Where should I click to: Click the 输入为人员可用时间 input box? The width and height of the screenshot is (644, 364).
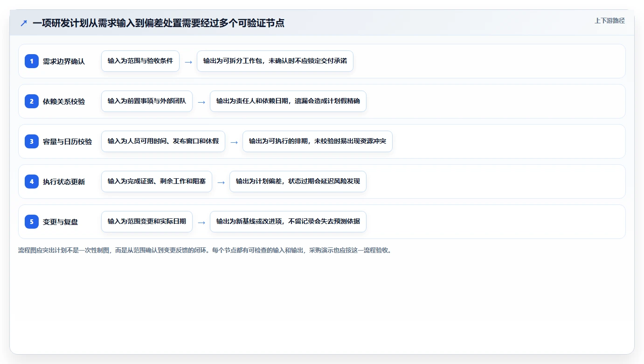coord(163,141)
